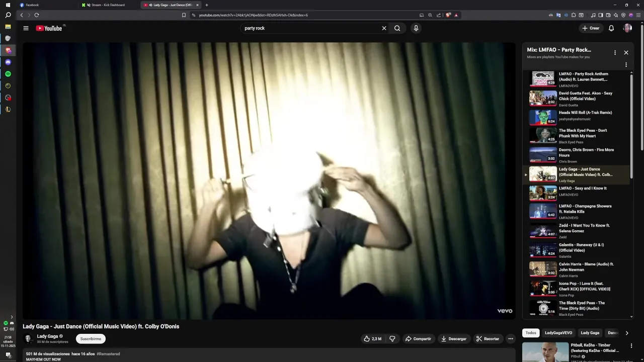The height and width of the screenshot is (362, 644).
Task: Like the video with 2,3 M
Action: tap(372, 339)
